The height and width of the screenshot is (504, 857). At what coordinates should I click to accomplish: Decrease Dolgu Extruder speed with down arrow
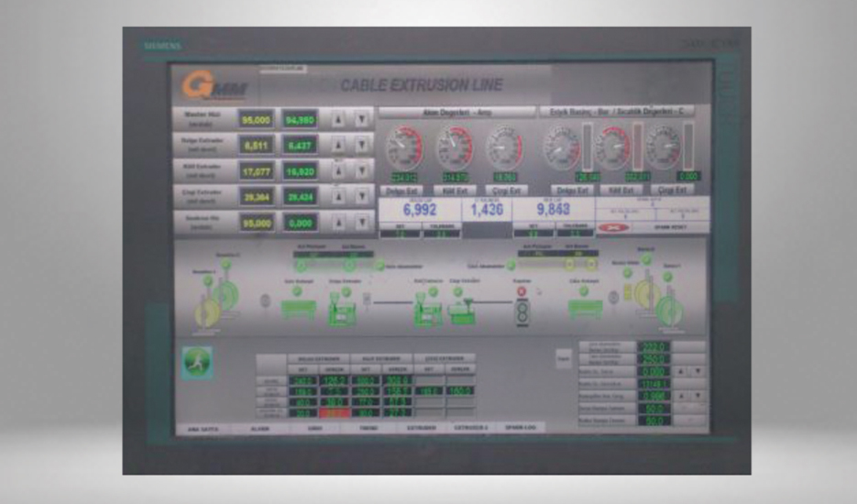(x=361, y=145)
